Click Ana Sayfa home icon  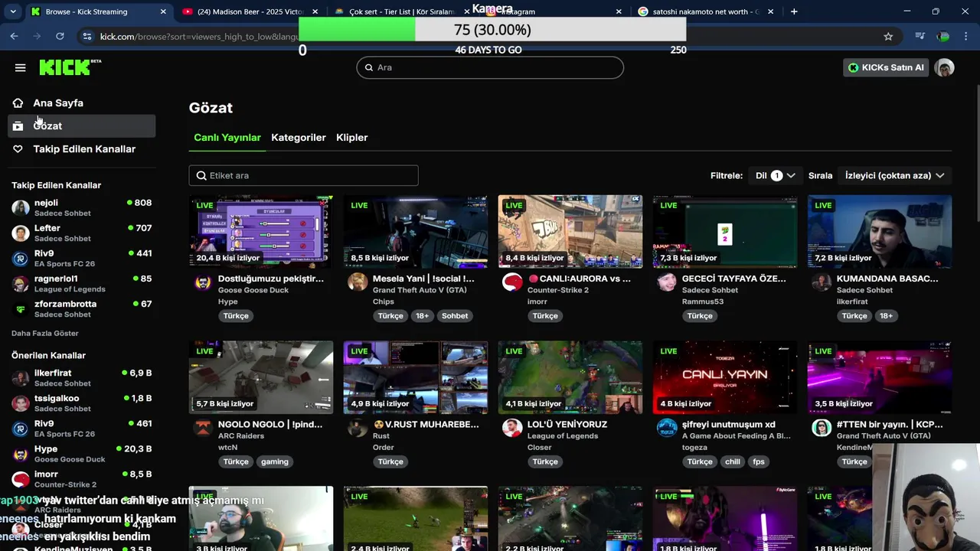(18, 103)
